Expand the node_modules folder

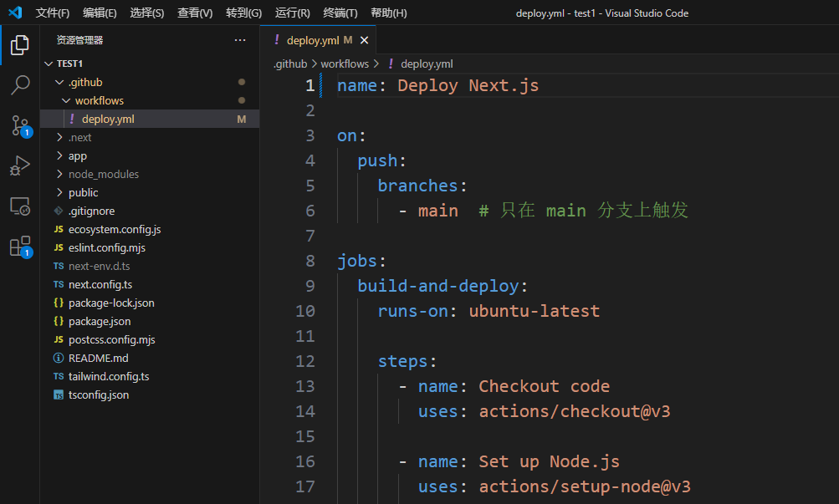pyautogui.click(x=59, y=174)
